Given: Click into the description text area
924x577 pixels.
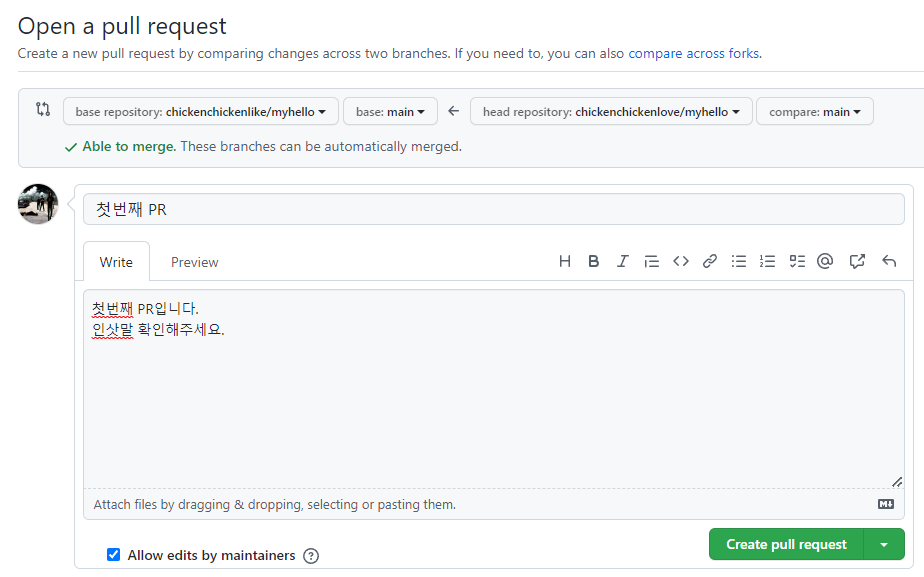Looking at the screenshot, I should click(494, 389).
